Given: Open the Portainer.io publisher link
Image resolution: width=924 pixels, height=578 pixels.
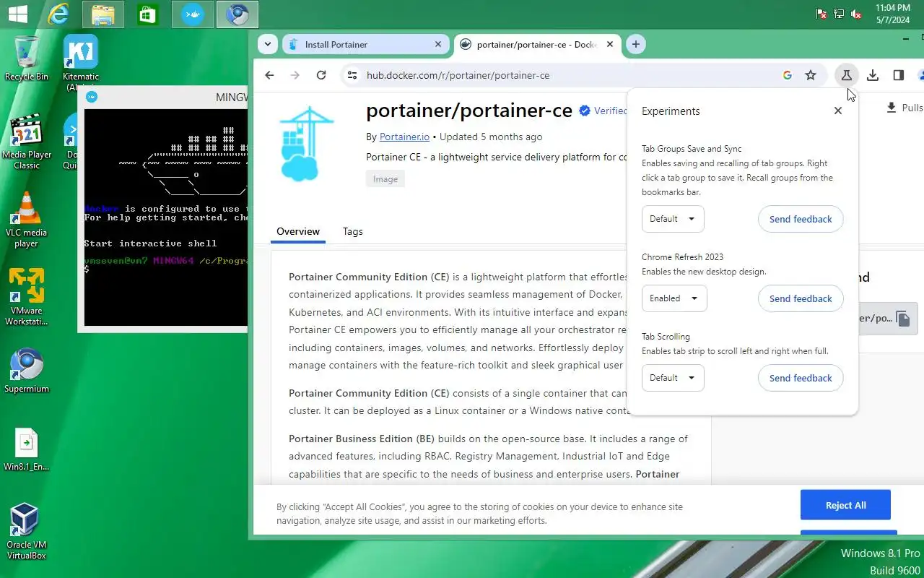Looking at the screenshot, I should pos(404,137).
